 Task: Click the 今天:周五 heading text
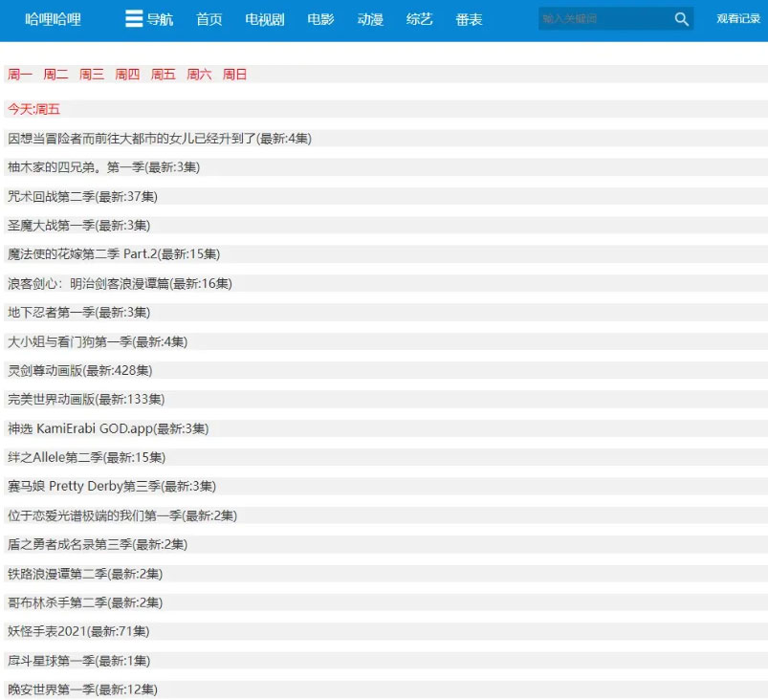point(33,109)
